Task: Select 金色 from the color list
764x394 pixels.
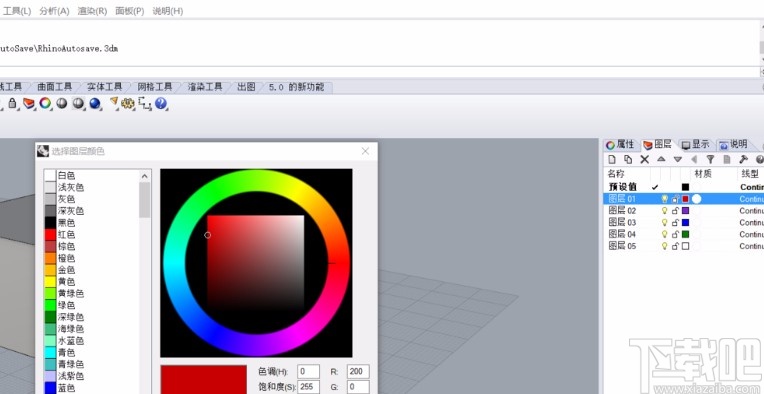Action: 66,270
